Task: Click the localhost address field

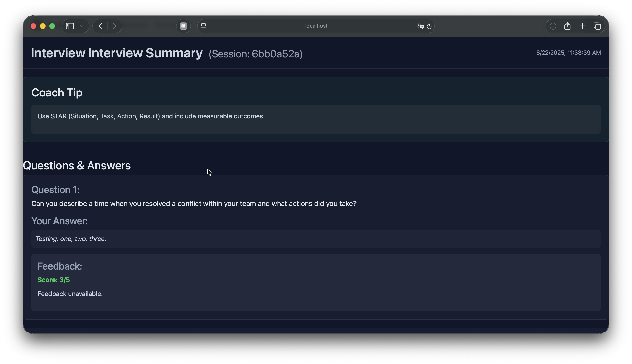Action: 316,26
